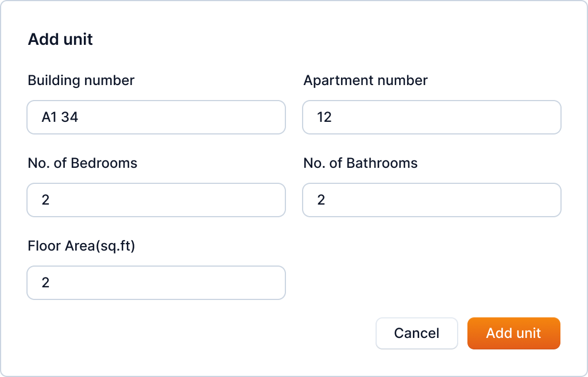Click the "Apartment number" label text
Screen dimensions: 588x377
(x=365, y=80)
